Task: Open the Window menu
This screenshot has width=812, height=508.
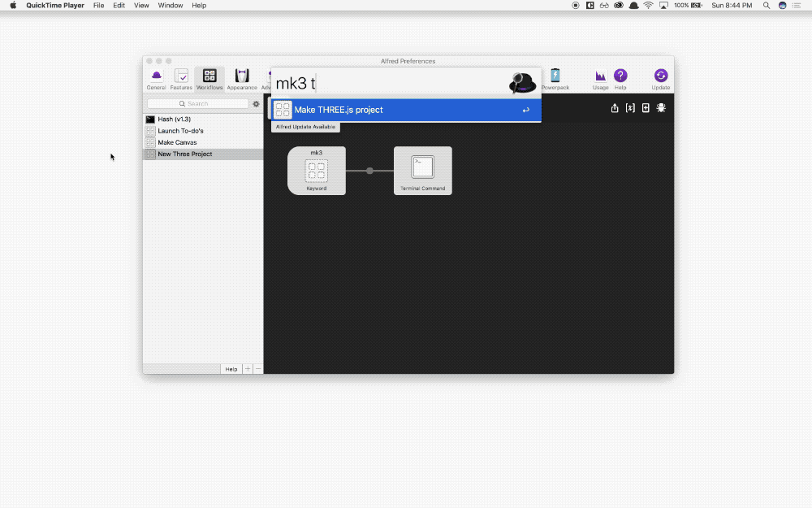Action: point(171,5)
